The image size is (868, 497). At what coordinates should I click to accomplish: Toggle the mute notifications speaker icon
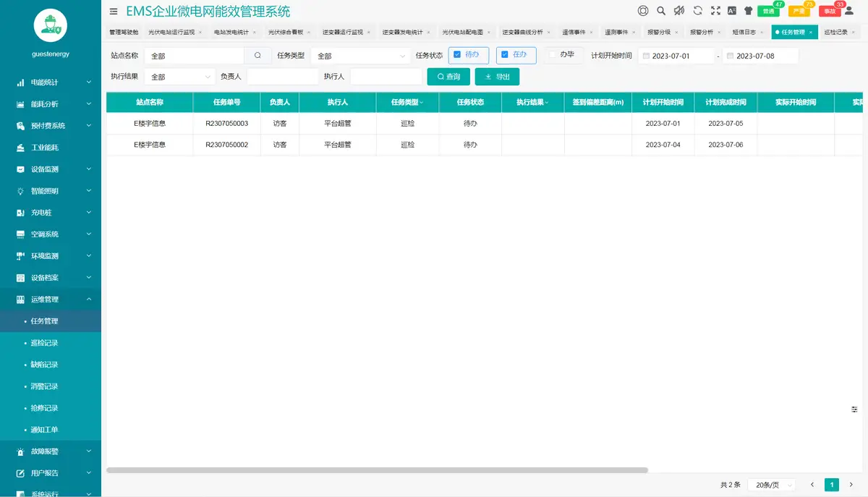pos(680,10)
